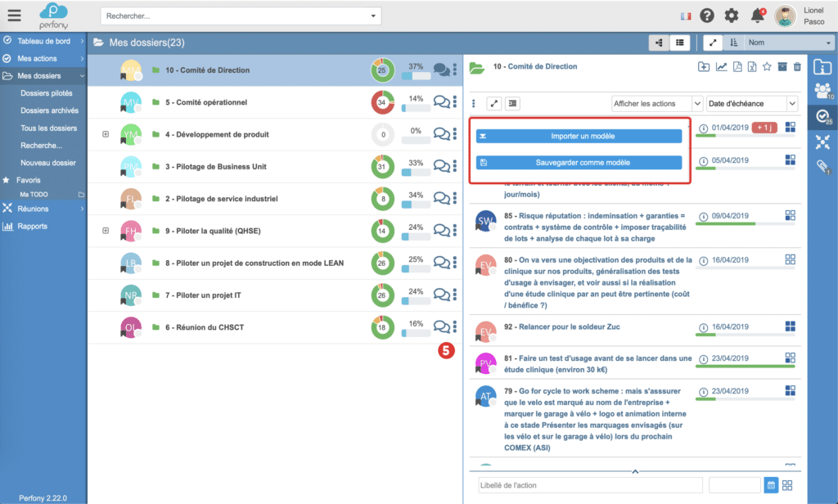Screen dimensions: 838x504
Task: Switch to tree hierarchy view
Action: (x=659, y=43)
